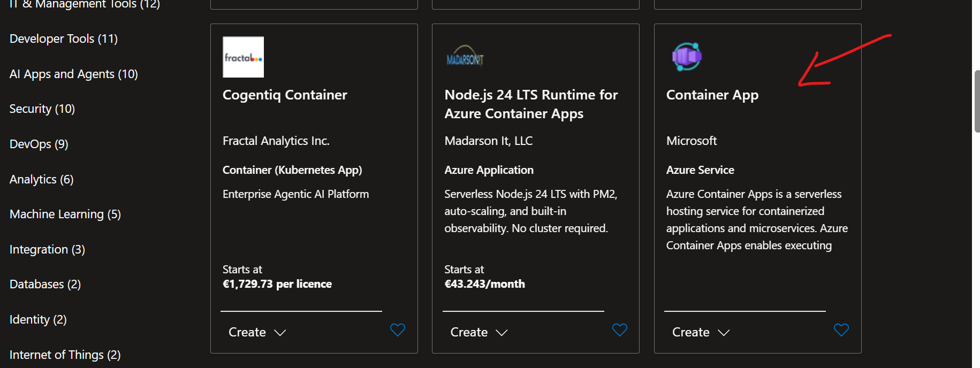This screenshot has width=980, height=368.
Task: Filter by AI Apps and Agents (10)
Action: pos(74,74)
